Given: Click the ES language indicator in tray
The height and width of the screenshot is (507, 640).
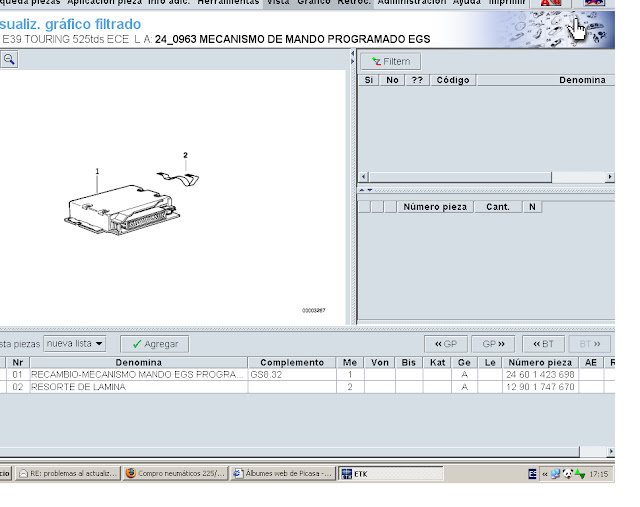Looking at the screenshot, I should [532, 474].
